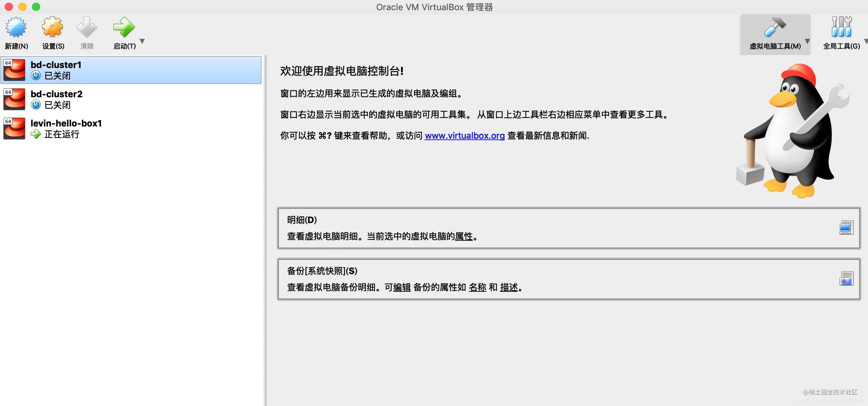Expand the Start (启动) dropdown arrow

pyautogui.click(x=143, y=41)
